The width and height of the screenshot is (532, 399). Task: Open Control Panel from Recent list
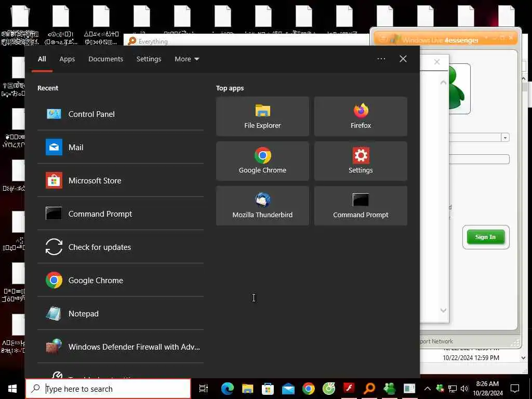121,114
